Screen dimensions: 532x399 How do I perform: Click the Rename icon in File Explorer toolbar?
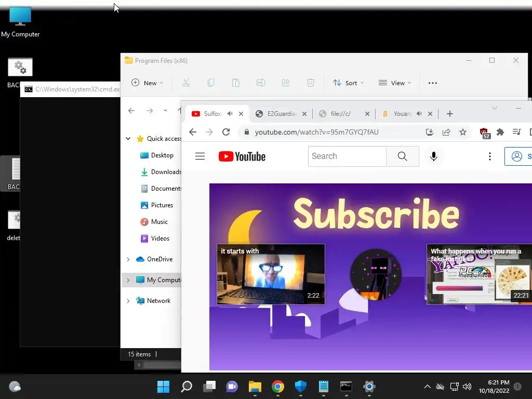pyautogui.click(x=261, y=83)
